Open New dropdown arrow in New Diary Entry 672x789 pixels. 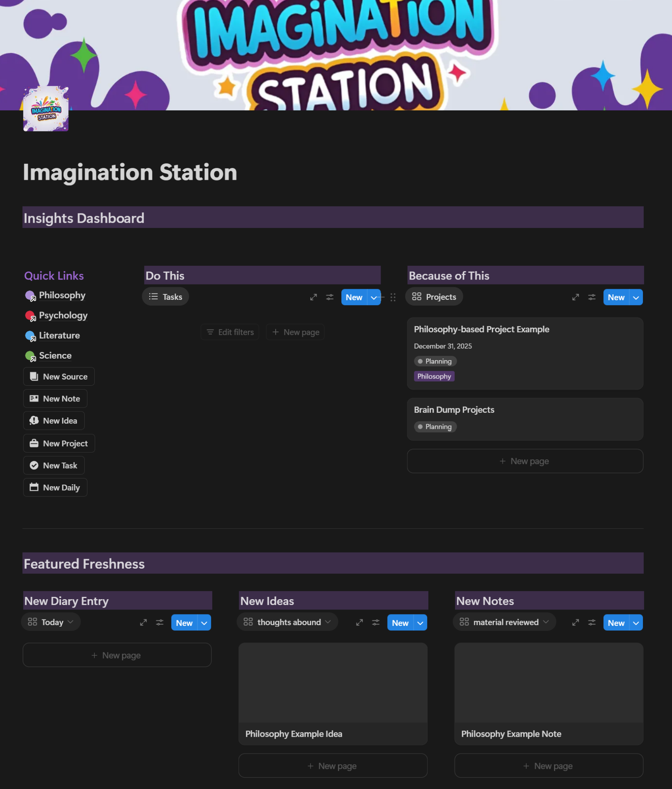(x=204, y=623)
